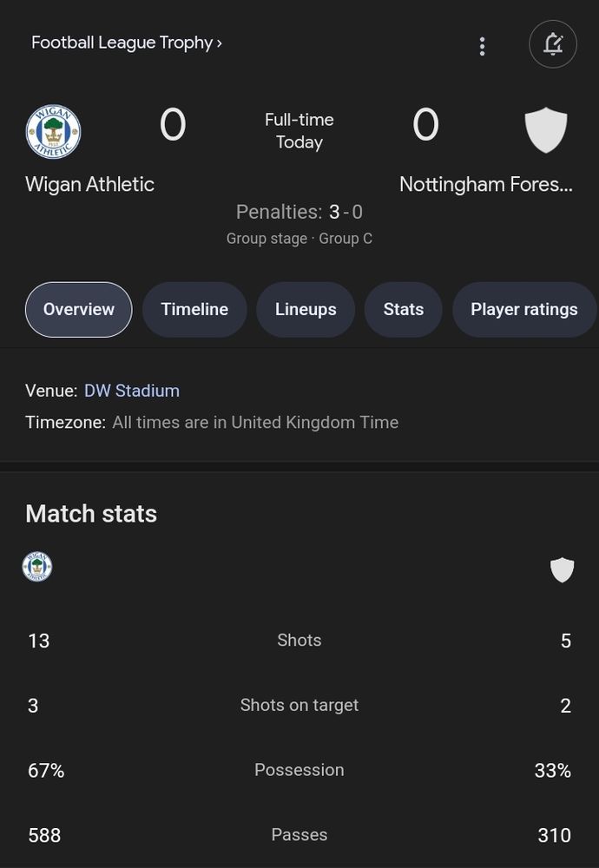
Task: Click the Wigan Athletic team name
Action: pyautogui.click(x=89, y=184)
